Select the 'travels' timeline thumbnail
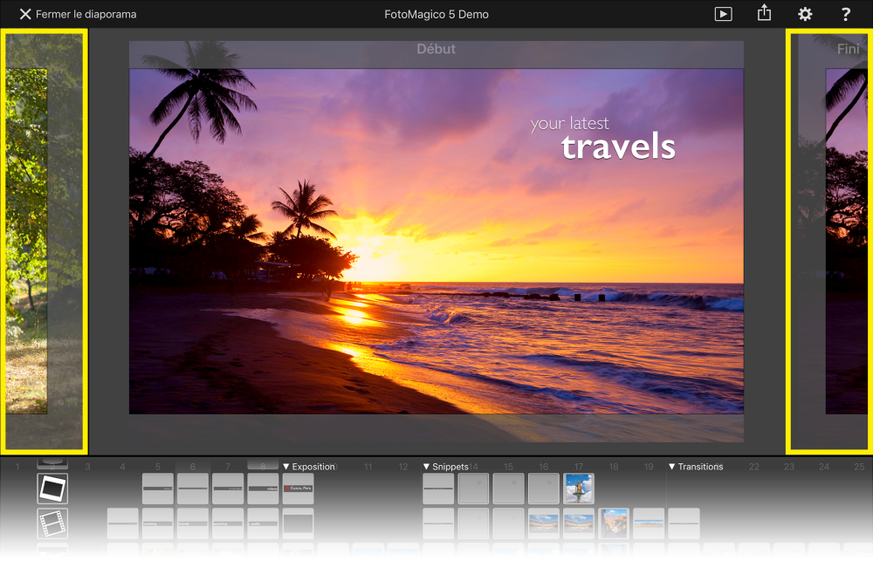 193,523
